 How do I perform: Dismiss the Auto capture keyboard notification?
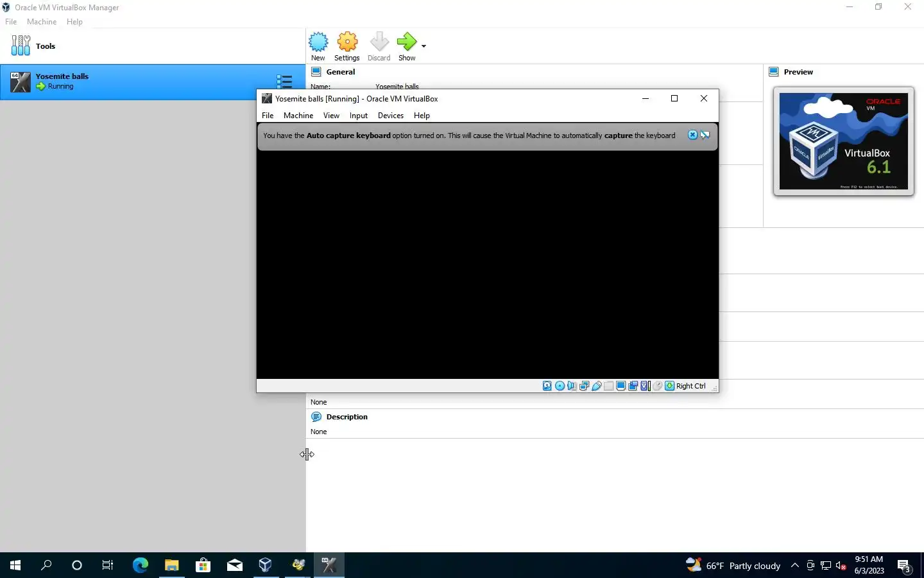pos(692,135)
